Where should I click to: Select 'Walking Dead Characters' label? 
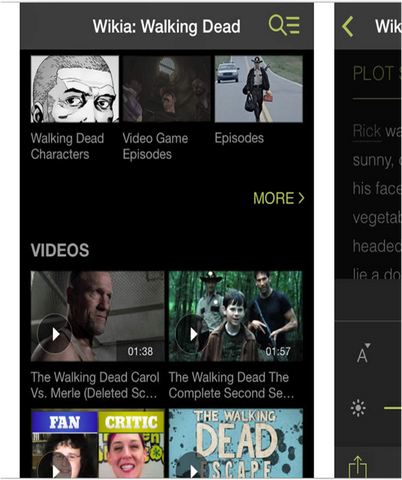(67, 146)
